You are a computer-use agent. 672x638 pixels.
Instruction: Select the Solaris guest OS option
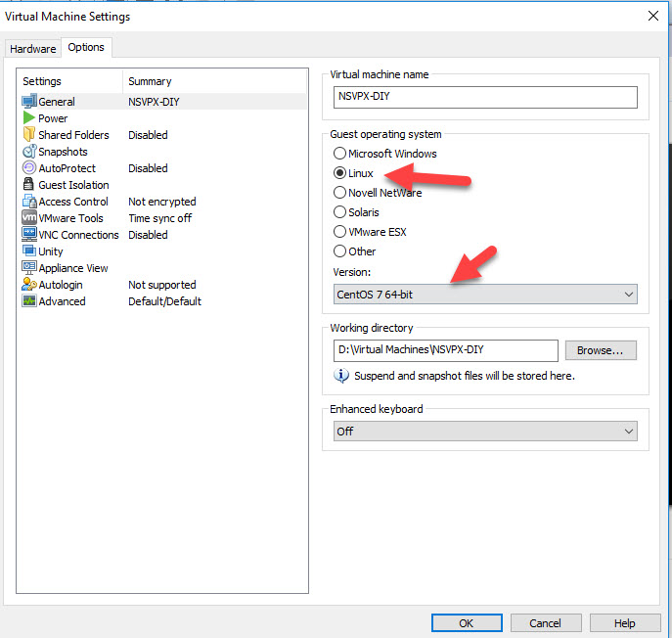(x=340, y=212)
